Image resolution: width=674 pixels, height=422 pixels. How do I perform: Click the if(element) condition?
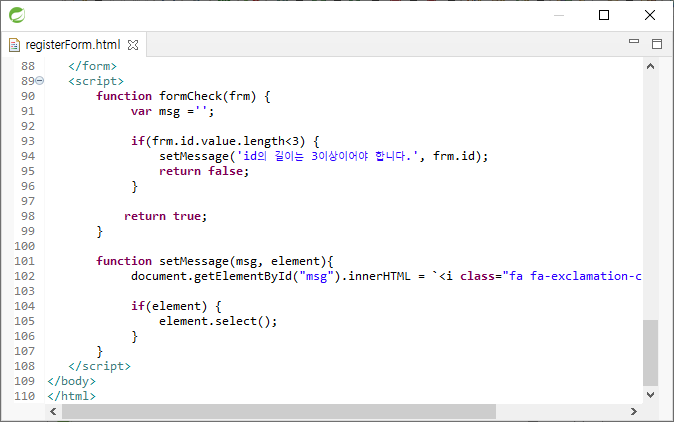[x=169, y=306]
